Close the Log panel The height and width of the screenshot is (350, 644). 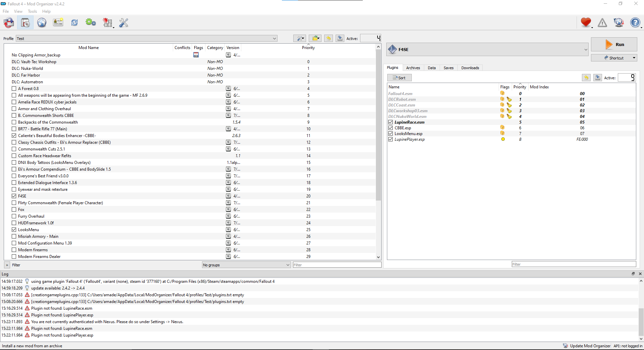click(x=640, y=274)
